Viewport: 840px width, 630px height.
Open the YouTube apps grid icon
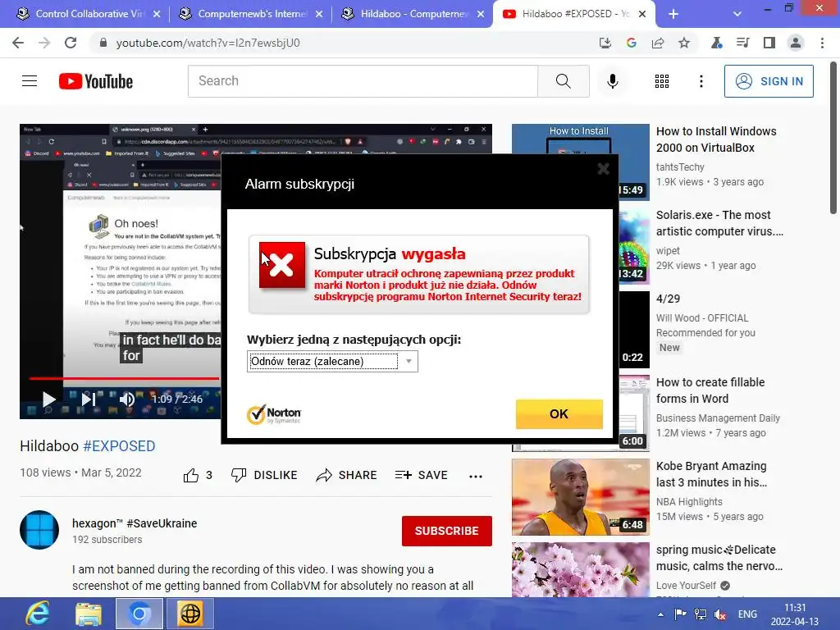click(662, 81)
